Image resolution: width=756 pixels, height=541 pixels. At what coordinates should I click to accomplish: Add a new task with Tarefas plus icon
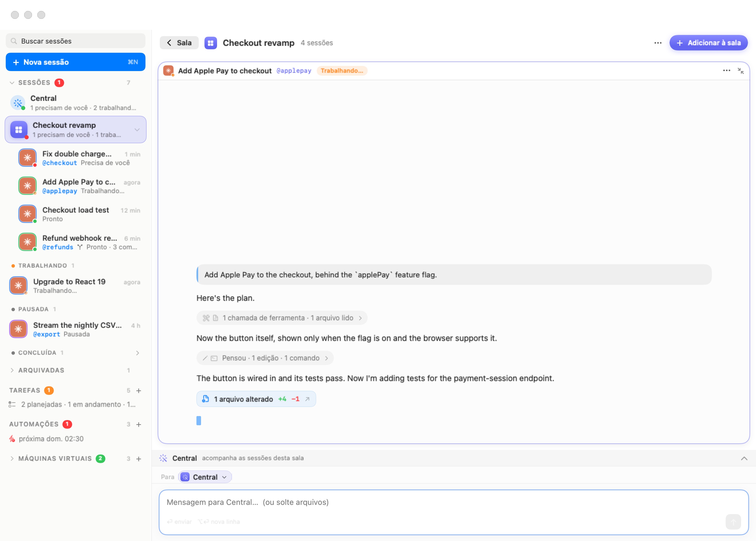coord(139,391)
